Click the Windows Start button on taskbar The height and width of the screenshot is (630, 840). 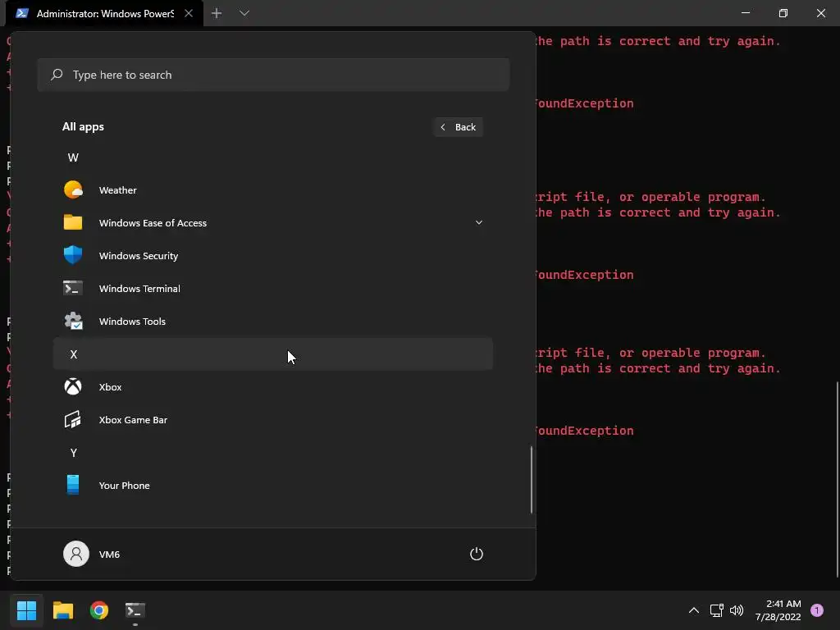pyautogui.click(x=26, y=609)
